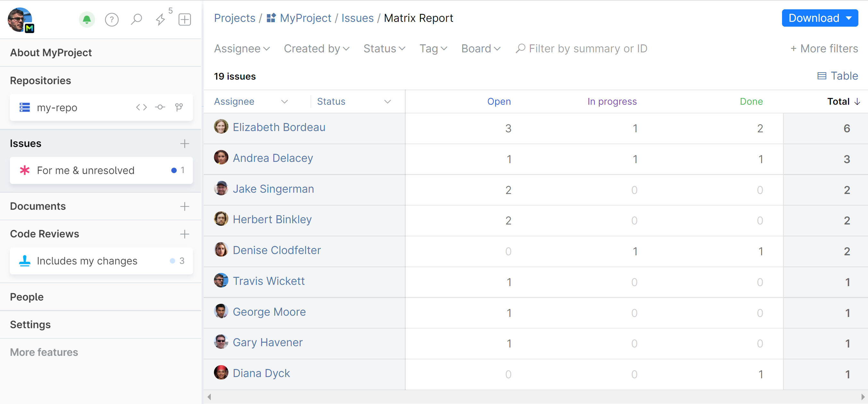Open my-repo branches icon

click(x=179, y=107)
